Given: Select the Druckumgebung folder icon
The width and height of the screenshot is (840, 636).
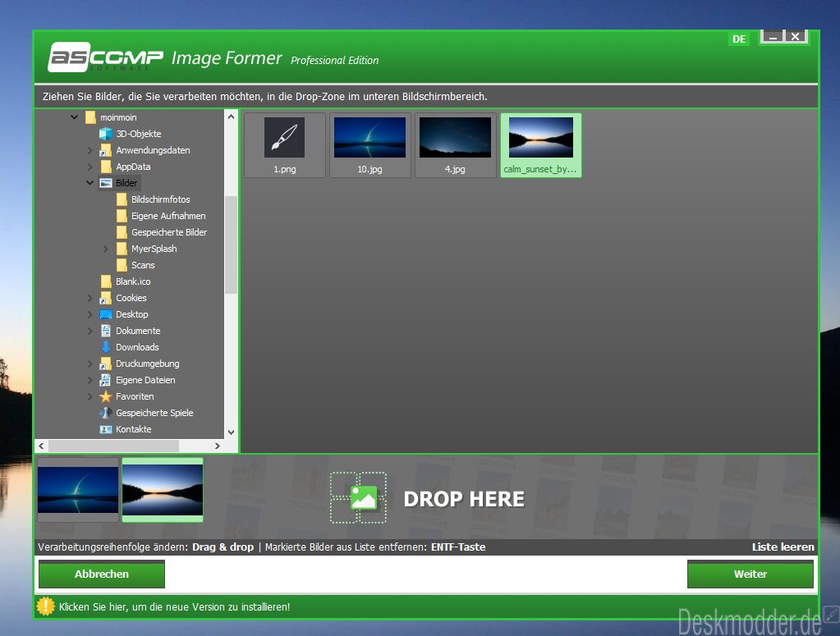Looking at the screenshot, I should 106,364.
